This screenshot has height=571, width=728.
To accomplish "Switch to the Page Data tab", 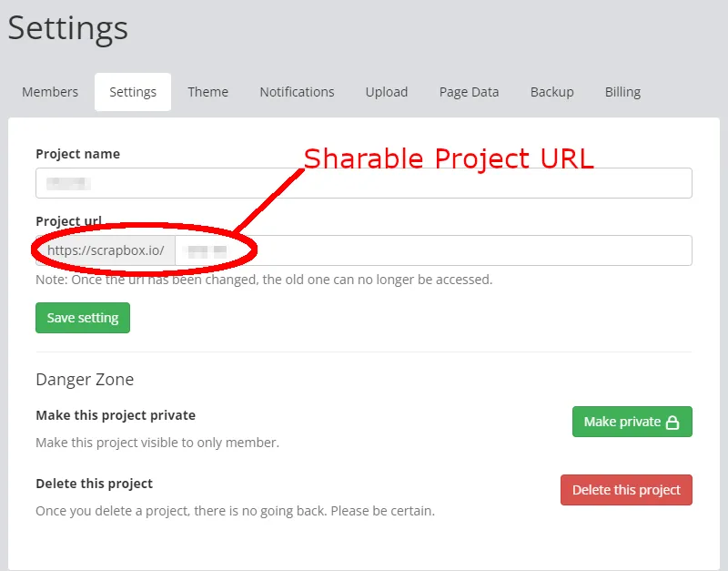I will pos(469,92).
